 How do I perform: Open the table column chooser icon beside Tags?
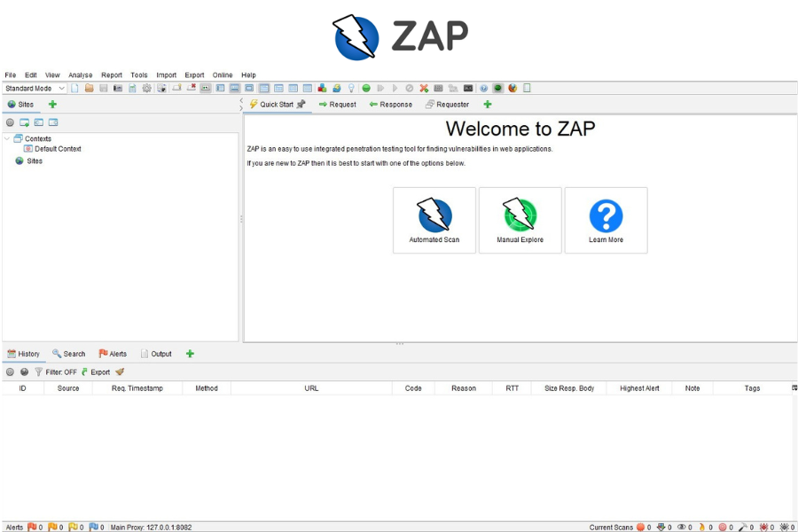794,388
